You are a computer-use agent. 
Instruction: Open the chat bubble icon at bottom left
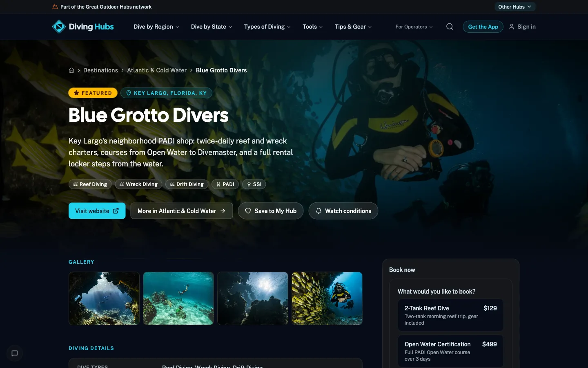pos(15,353)
